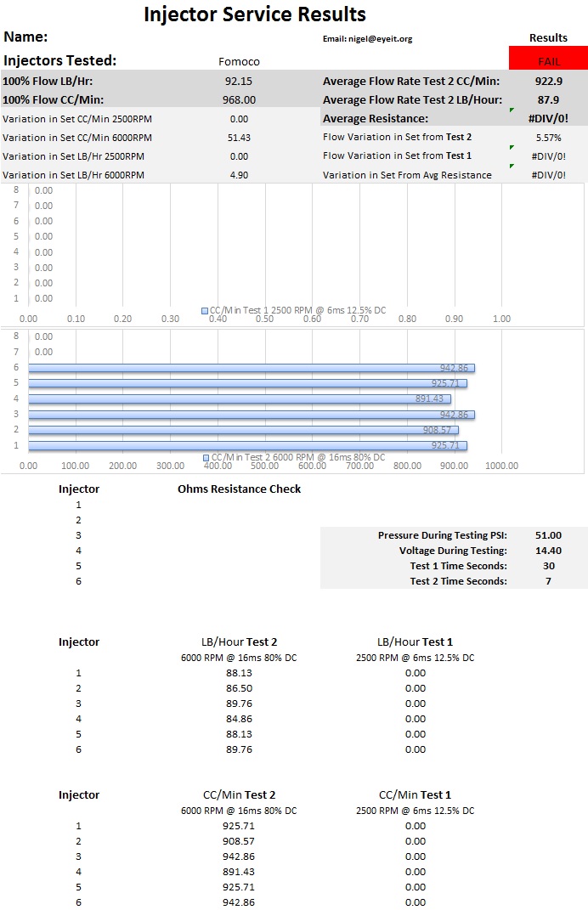Select the Variation in Set CC/Min 2500RPM label

point(77,119)
